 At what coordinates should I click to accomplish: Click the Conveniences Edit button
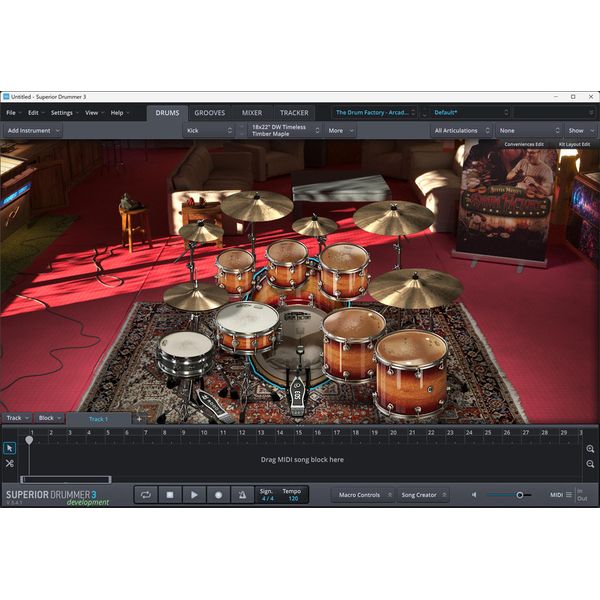524,144
